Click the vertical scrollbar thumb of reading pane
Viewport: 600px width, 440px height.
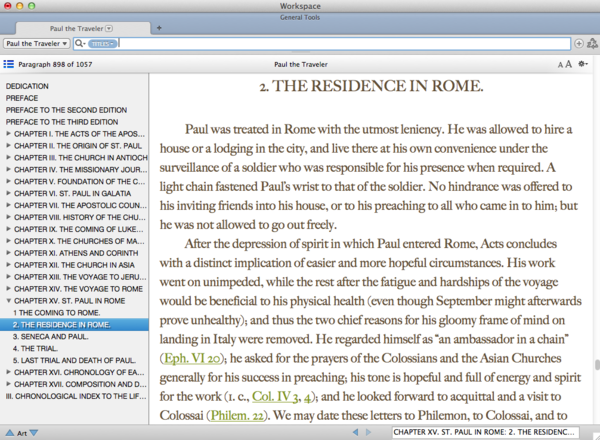click(597, 365)
